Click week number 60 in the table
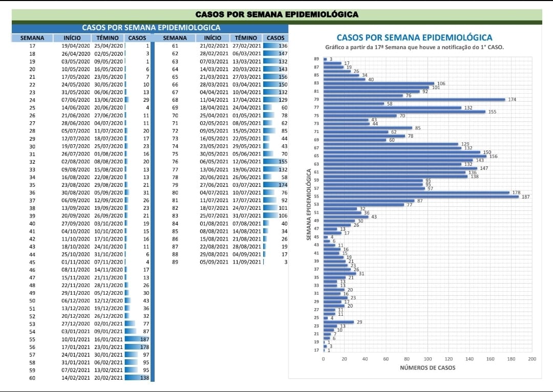553x392 pixels. 32,378
